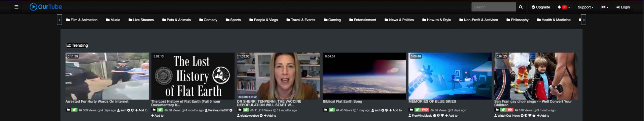644x121 pixels.
Task: Click Add to under Memories of Blue Skies
Action: click(451, 116)
